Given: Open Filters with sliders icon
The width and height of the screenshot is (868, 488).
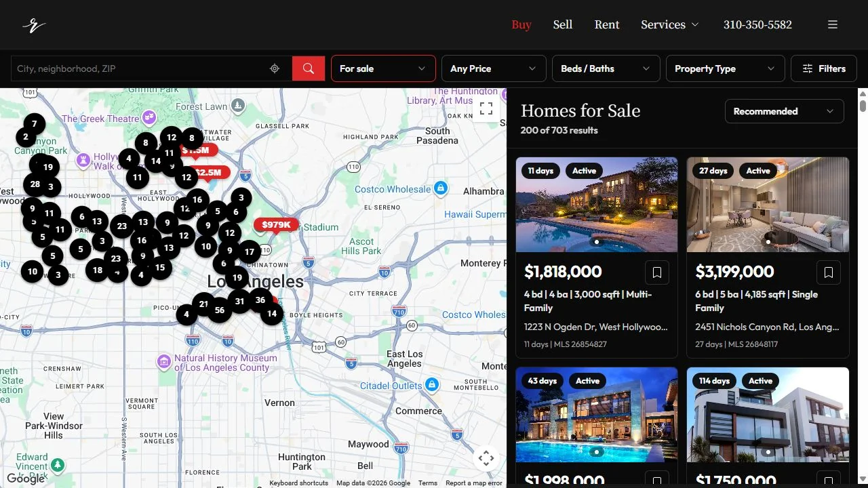Looking at the screenshot, I should point(824,68).
